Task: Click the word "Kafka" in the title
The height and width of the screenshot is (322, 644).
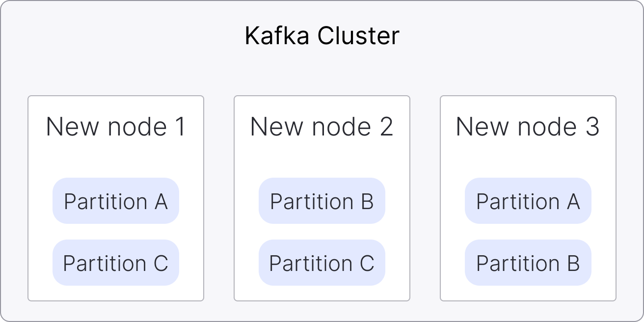Action: point(277,36)
